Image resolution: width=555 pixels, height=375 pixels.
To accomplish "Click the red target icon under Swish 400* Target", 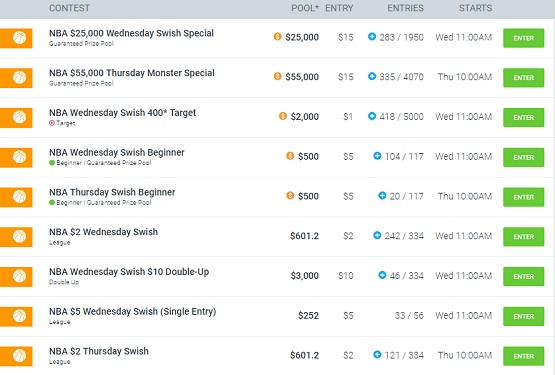I will (52, 123).
